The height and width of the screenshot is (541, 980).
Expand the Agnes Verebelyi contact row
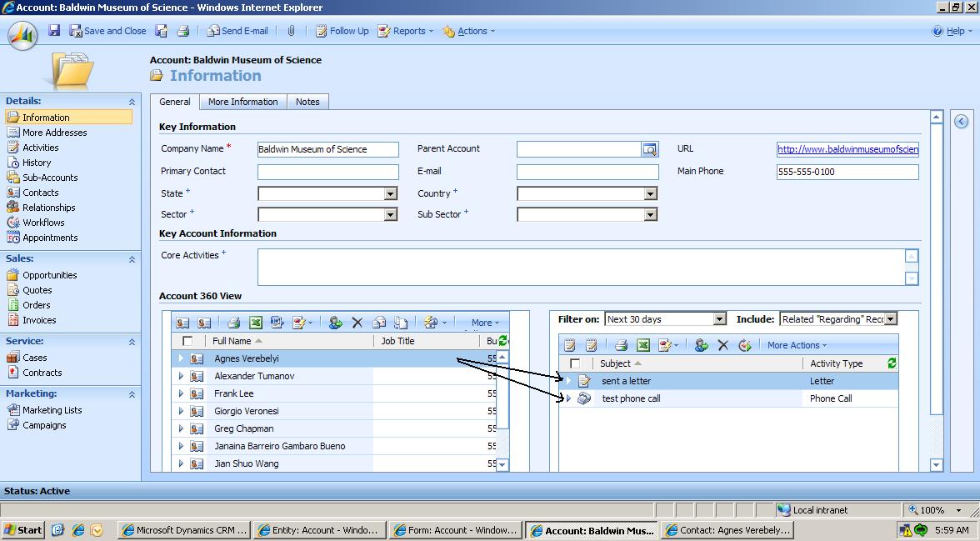coord(182,358)
